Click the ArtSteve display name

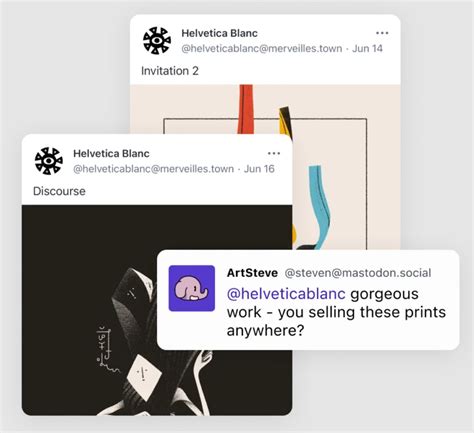(x=252, y=273)
